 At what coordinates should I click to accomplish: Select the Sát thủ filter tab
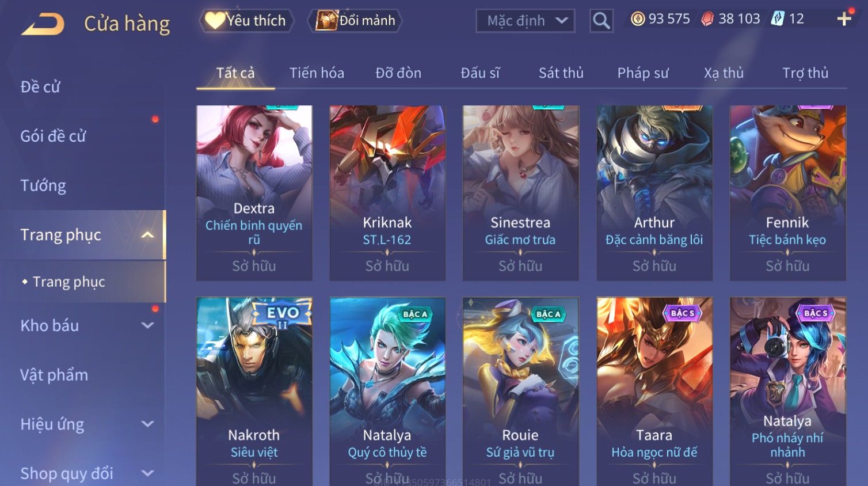561,73
